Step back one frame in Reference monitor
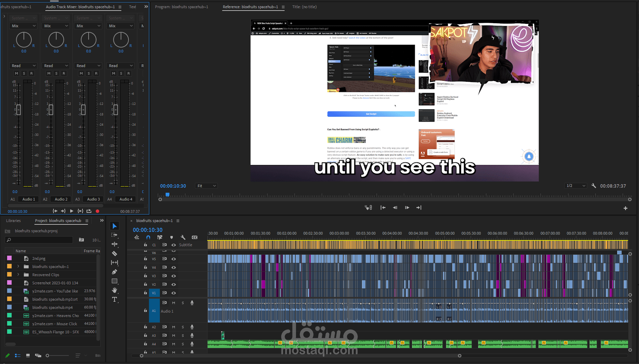 point(395,207)
